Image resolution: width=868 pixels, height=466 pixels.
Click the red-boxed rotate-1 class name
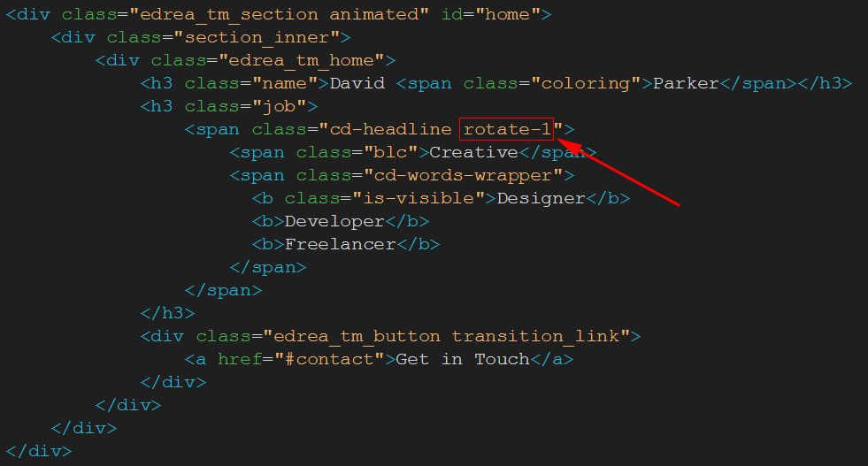506,130
